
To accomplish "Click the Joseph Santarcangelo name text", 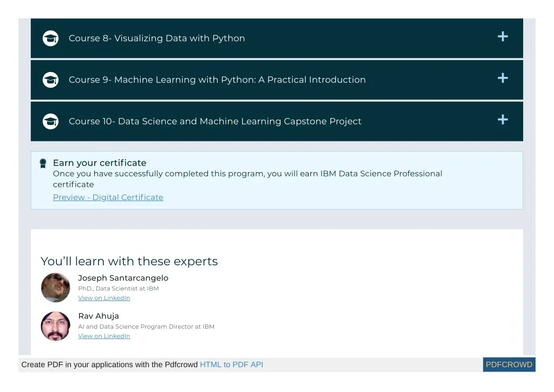I will coord(123,278).
